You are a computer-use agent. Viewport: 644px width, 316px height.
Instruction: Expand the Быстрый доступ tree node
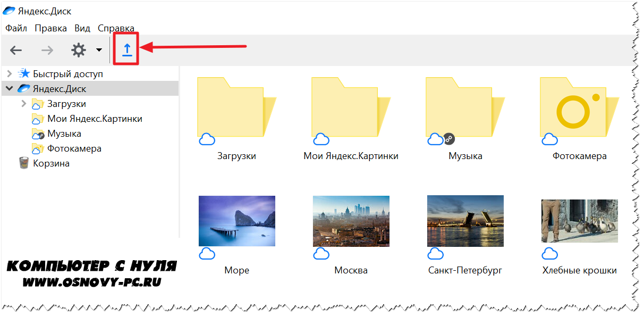click(10, 74)
